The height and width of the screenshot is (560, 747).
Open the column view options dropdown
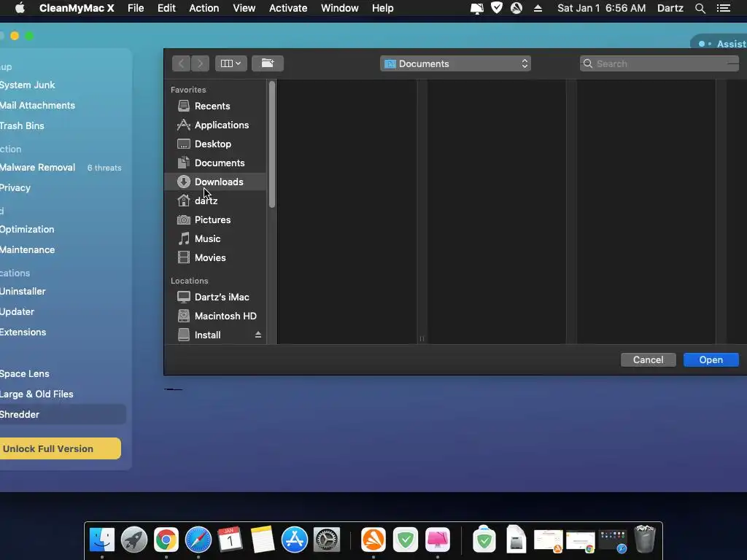231,63
